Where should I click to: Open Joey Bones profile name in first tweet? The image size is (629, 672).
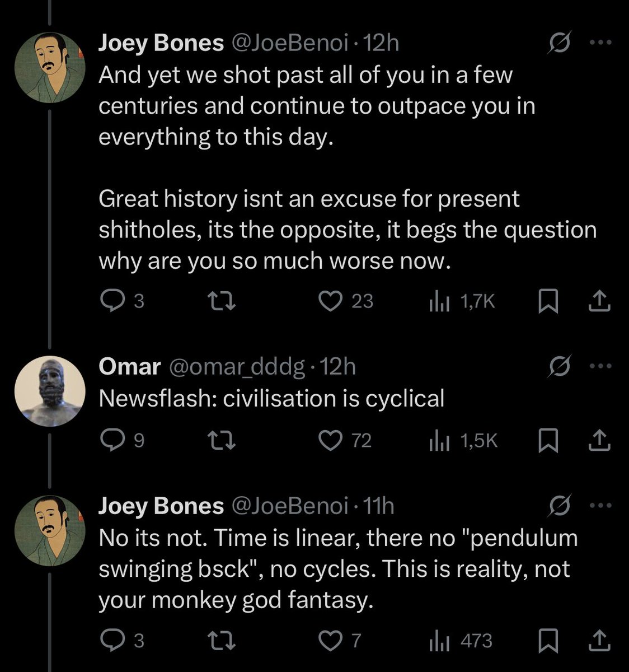[161, 43]
